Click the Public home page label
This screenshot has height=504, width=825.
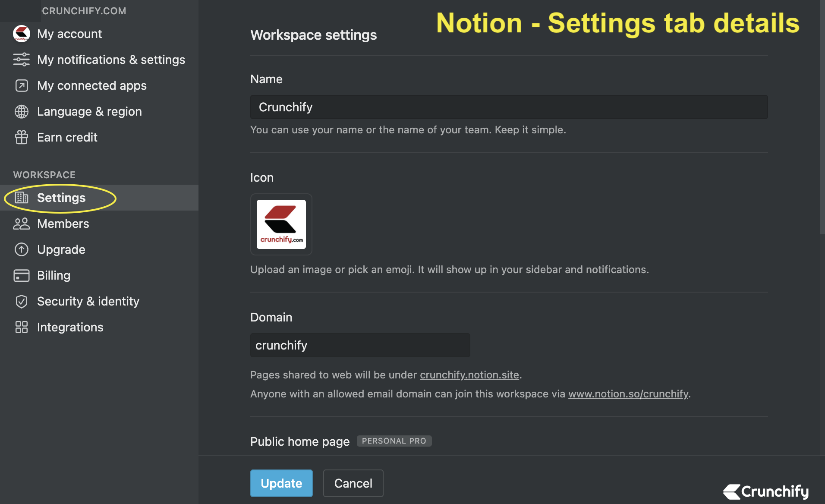[300, 441]
